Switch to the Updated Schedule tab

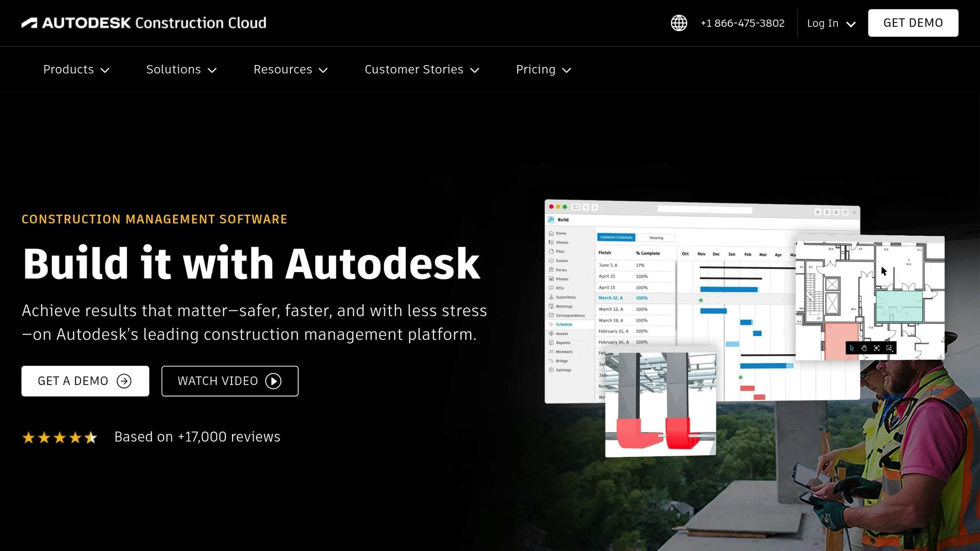(x=616, y=237)
